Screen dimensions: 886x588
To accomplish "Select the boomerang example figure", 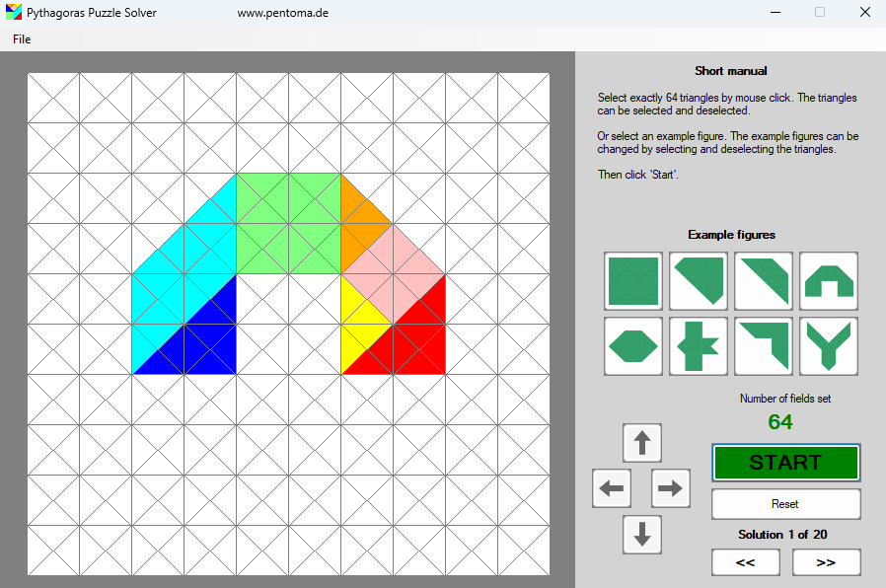I will pos(763,346).
